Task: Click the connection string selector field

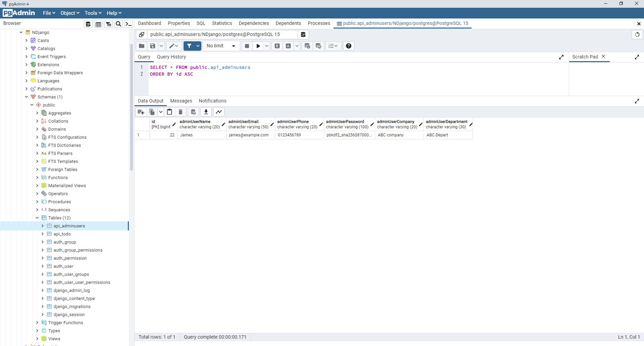Action: pos(222,35)
